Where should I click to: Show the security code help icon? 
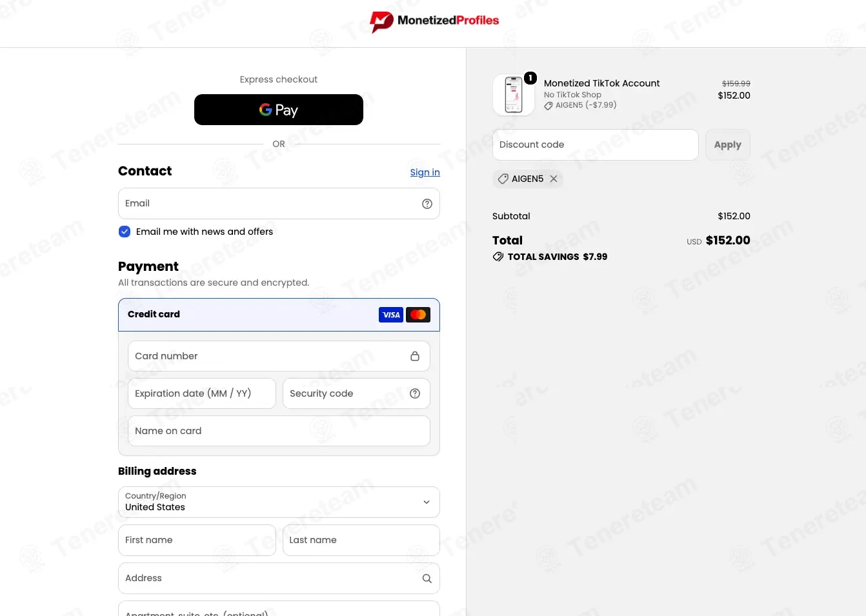point(415,393)
